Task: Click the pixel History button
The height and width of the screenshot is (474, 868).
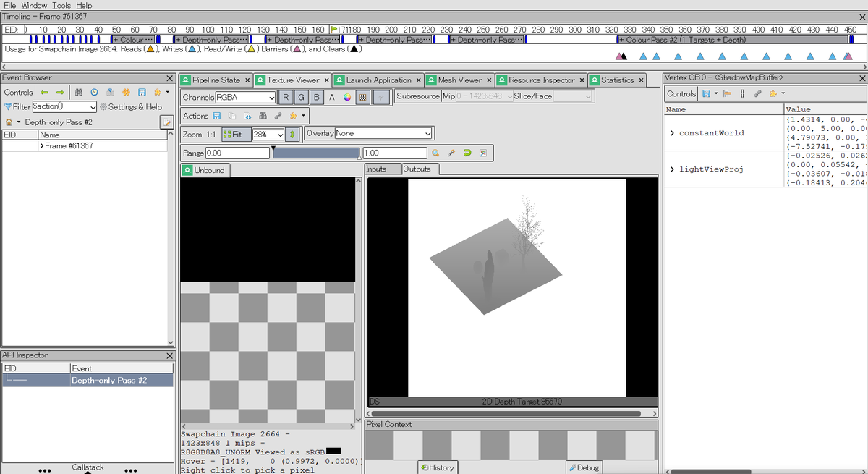Action: tap(438, 467)
